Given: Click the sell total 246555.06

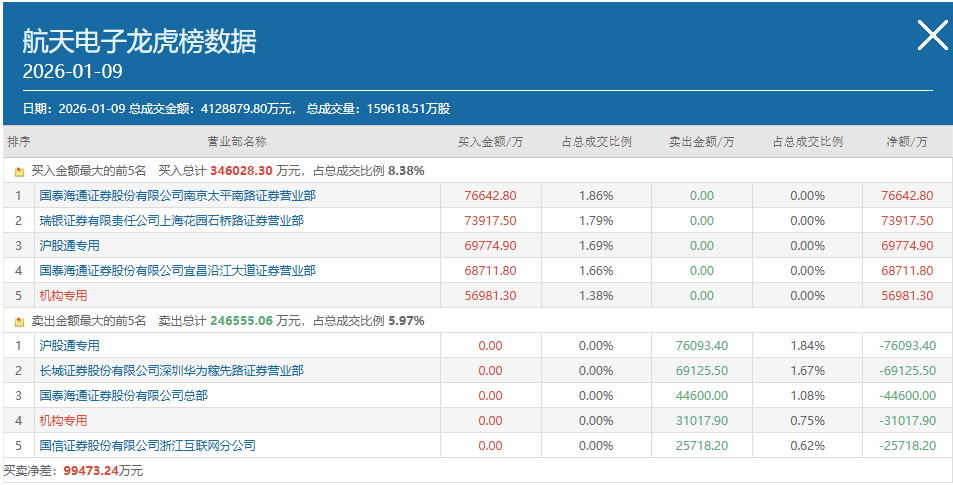Looking at the screenshot, I should click(x=241, y=320).
